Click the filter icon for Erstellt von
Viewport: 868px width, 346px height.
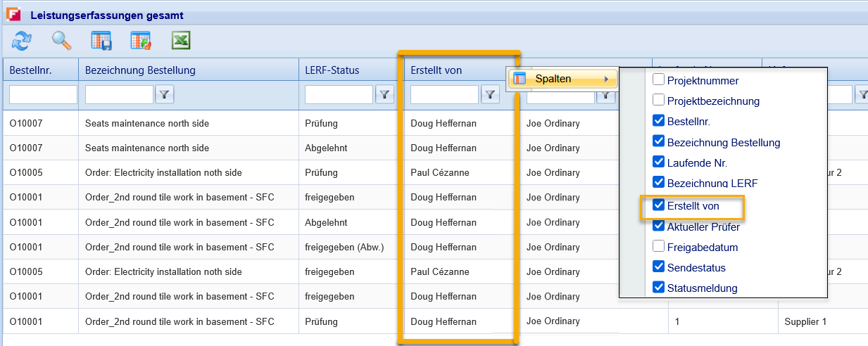coord(490,95)
